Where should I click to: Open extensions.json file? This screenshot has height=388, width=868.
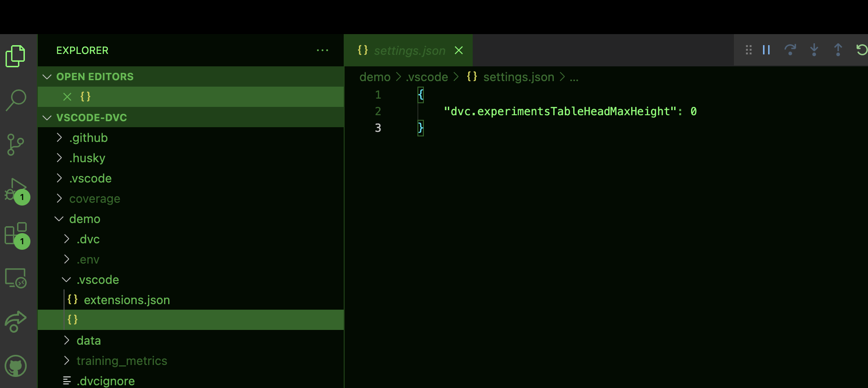[127, 300]
